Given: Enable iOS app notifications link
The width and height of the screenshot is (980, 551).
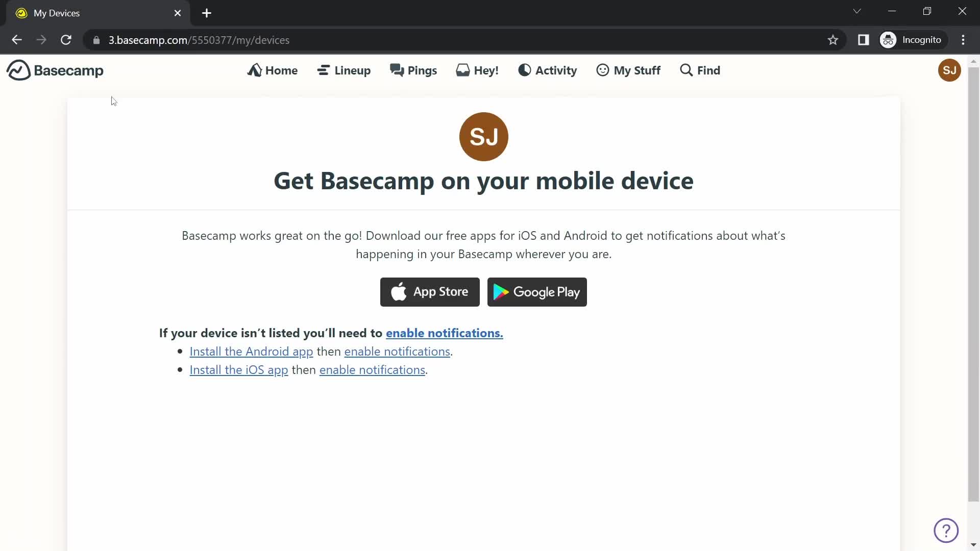Looking at the screenshot, I should pyautogui.click(x=372, y=369).
